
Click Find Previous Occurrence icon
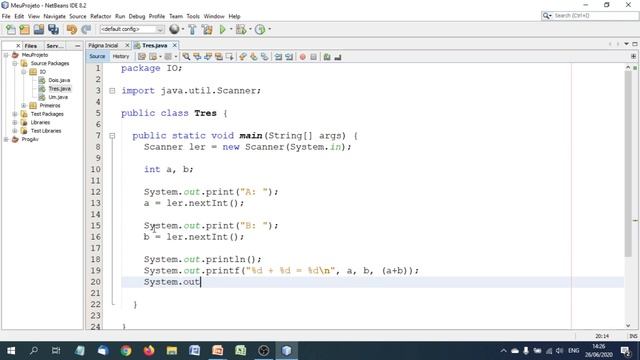pyautogui.click(x=197, y=57)
